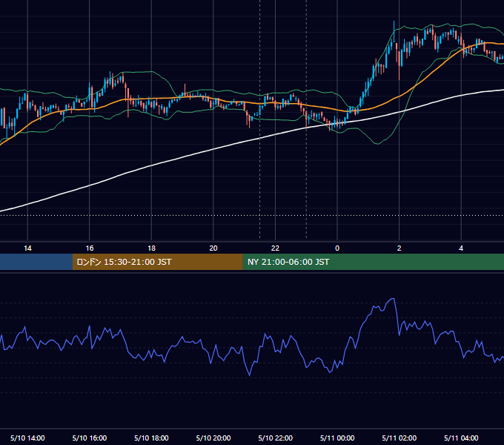Click the tallest candle wick before hour 2
The width and height of the screenshot is (504, 445).
394,31
